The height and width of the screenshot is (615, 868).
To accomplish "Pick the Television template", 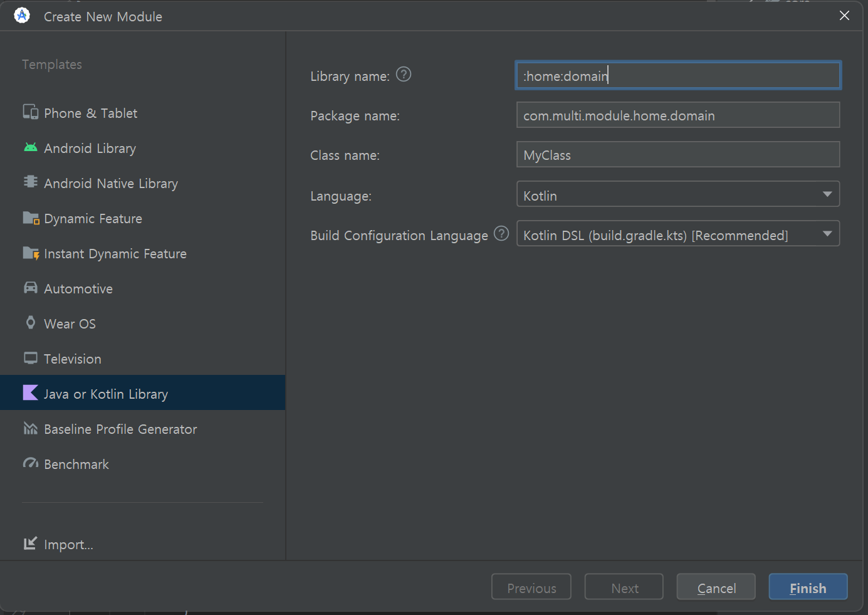I will tap(143, 359).
